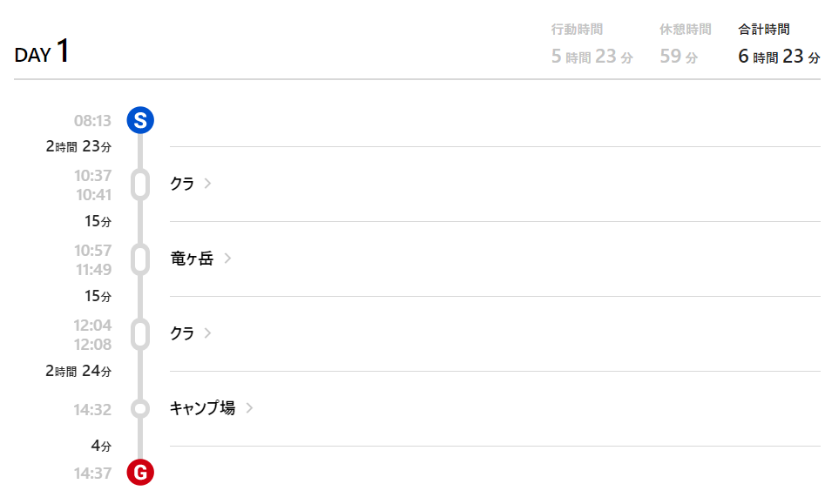Open the キャンプ場 location link
825x504 pixels.
click(203, 408)
